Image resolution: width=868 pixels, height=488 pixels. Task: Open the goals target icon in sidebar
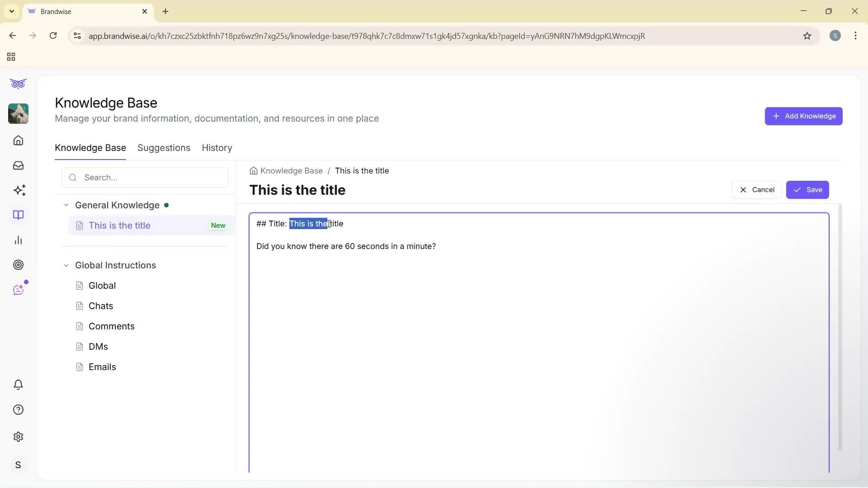click(18, 265)
